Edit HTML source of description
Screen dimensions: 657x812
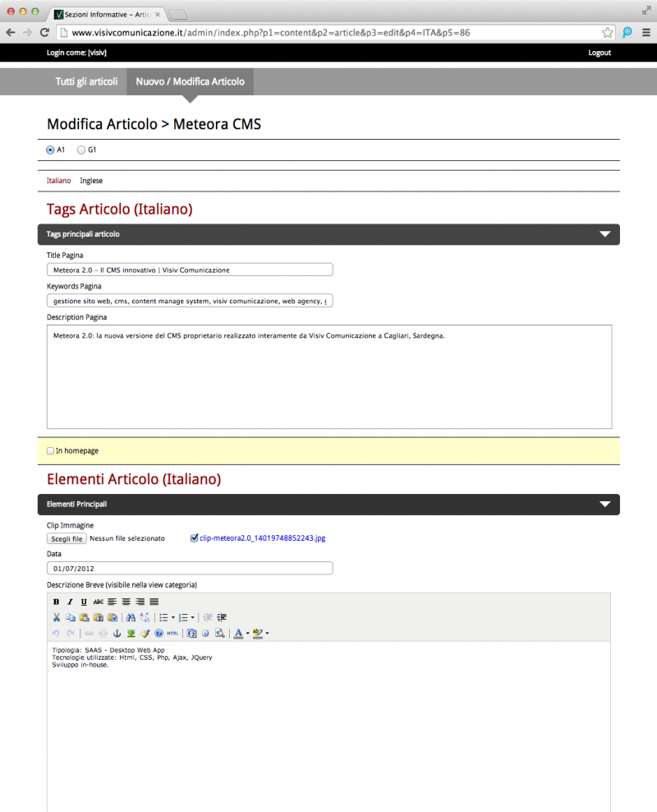(x=172, y=633)
